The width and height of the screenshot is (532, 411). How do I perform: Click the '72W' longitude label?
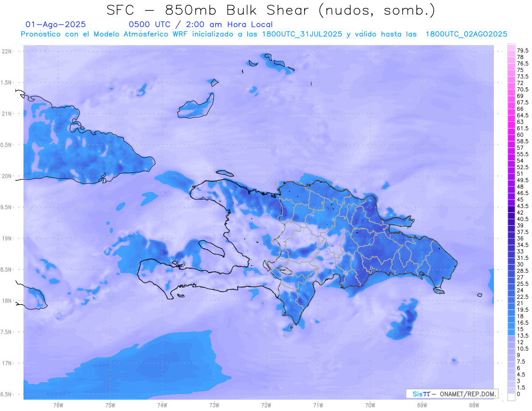pyautogui.click(x=266, y=405)
